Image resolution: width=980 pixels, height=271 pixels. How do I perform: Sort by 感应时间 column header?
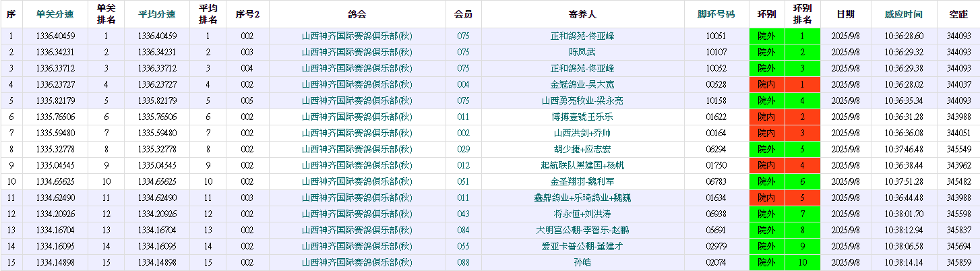pyautogui.click(x=904, y=14)
